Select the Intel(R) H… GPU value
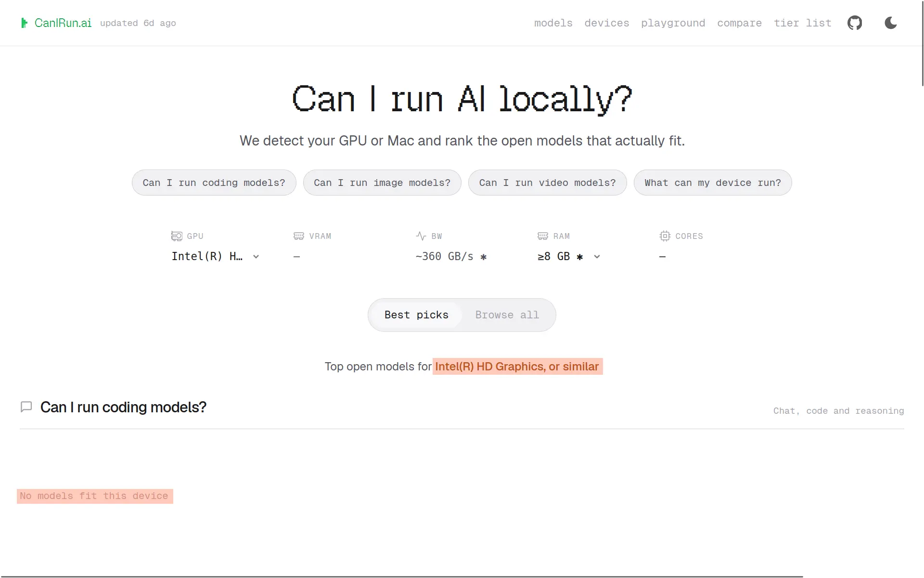Viewport: 924px width, 578px height. click(x=207, y=256)
